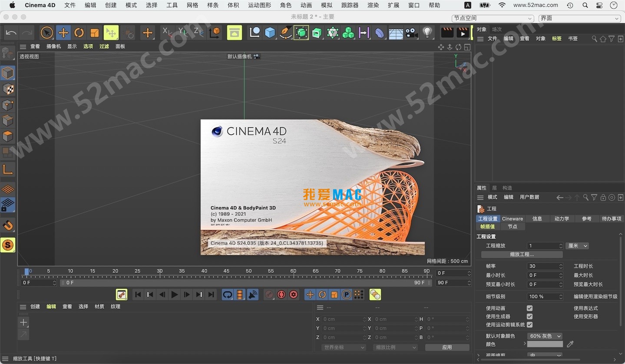Click the search icon in the Objects panel

595,39
